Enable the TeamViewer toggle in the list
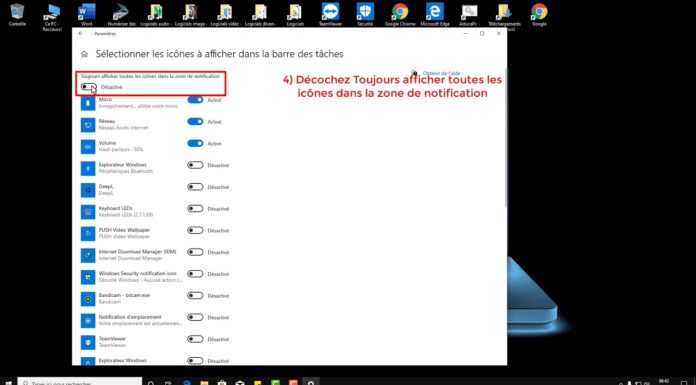 [x=195, y=339]
